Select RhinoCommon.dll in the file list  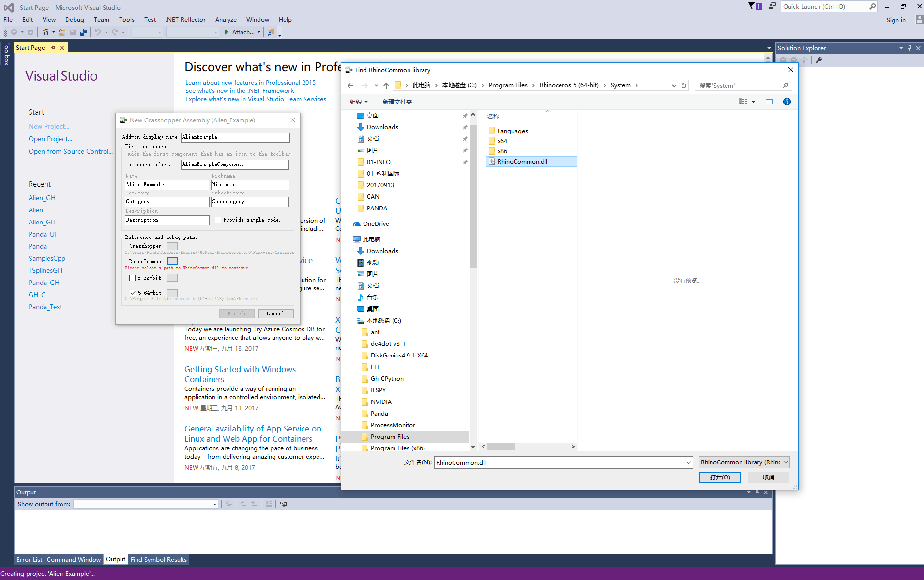coord(522,162)
